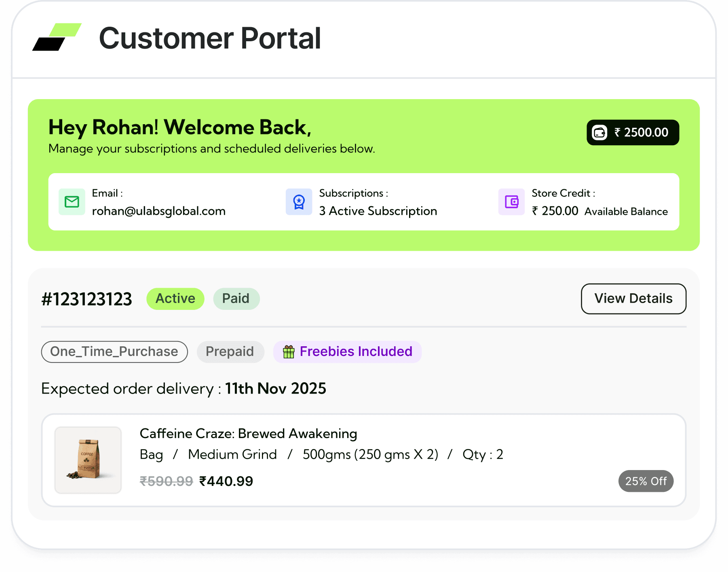This screenshot has width=728, height=572.
Task: Open the coffee bag product thumbnail
Action: 88,460
